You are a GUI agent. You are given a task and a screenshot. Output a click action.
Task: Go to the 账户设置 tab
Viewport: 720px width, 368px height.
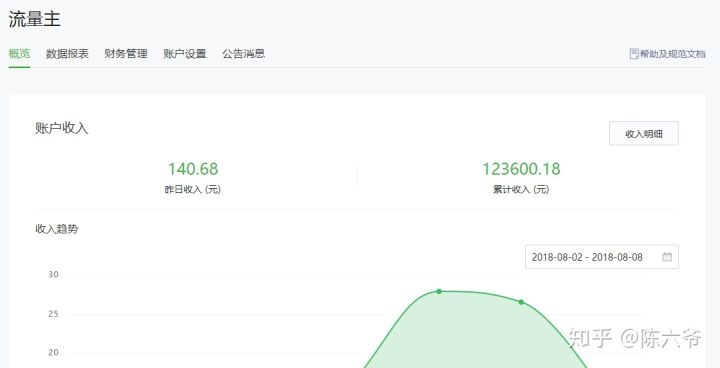click(x=185, y=54)
